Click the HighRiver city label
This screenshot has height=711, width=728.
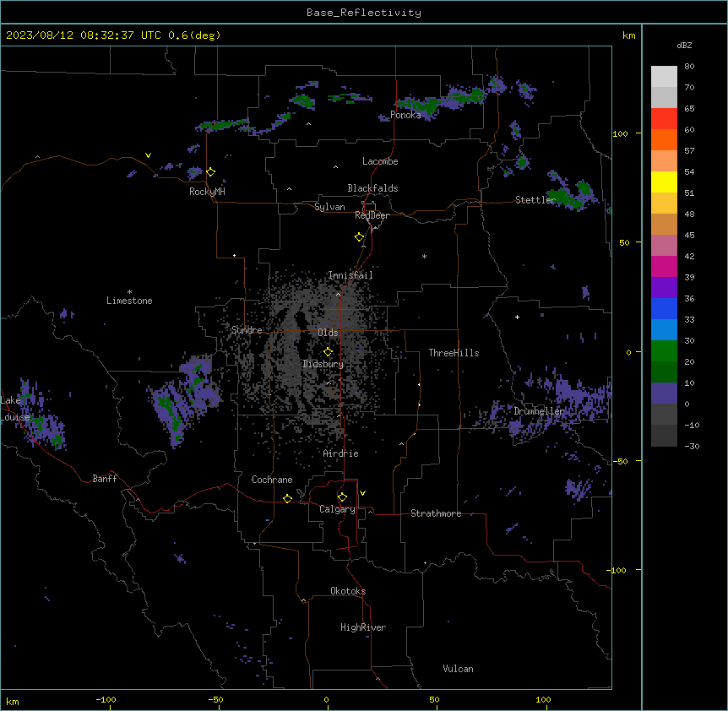(363, 627)
